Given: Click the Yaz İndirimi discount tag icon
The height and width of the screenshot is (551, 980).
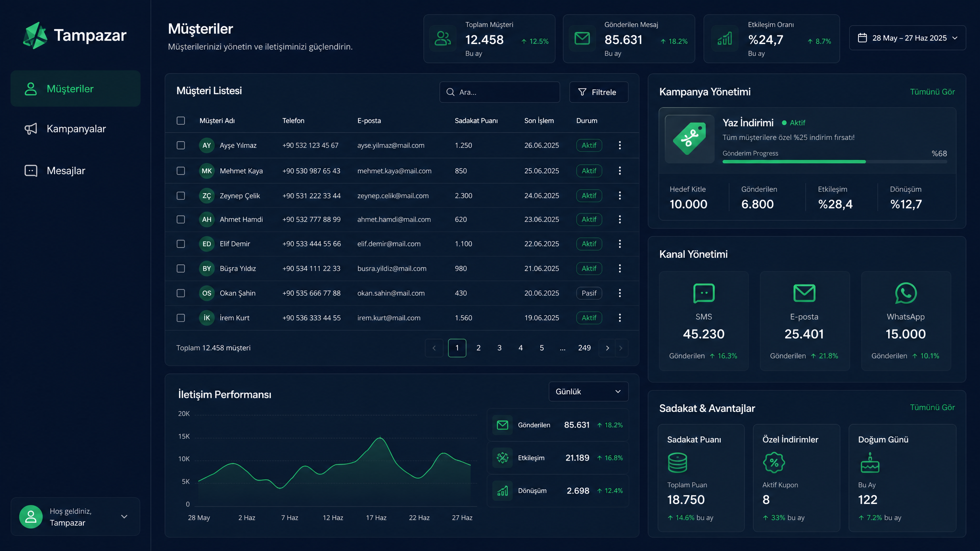Looking at the screenshot, I should pyautogui.click(x=690, y=139).
